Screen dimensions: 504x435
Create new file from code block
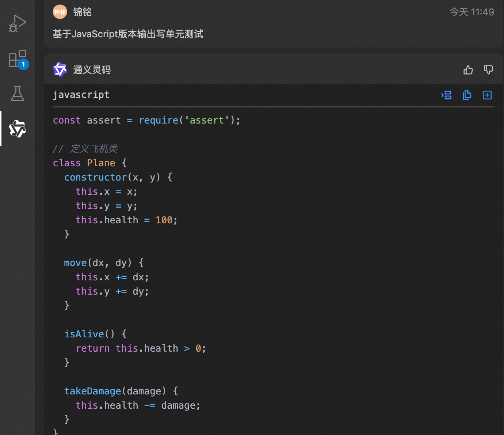487,95
